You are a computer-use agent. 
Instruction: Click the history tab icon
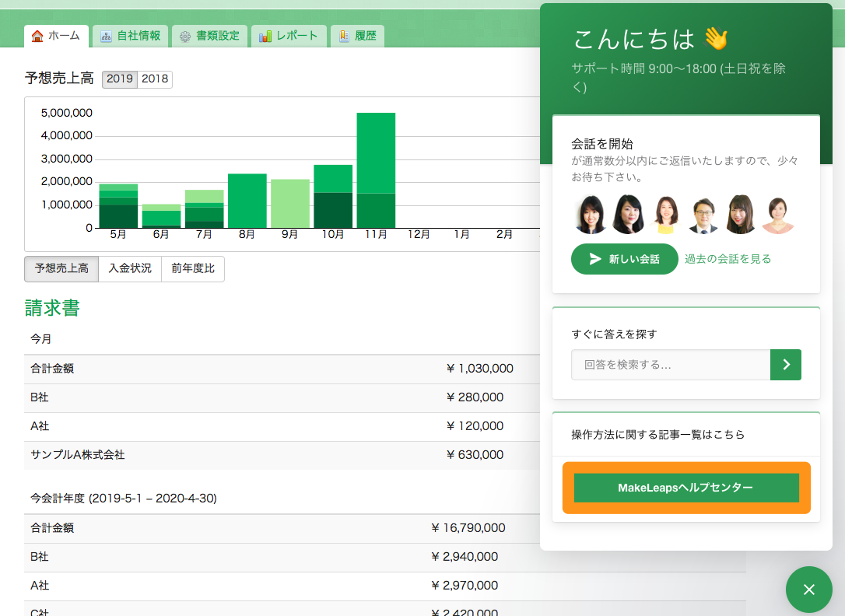pos(344,37)
